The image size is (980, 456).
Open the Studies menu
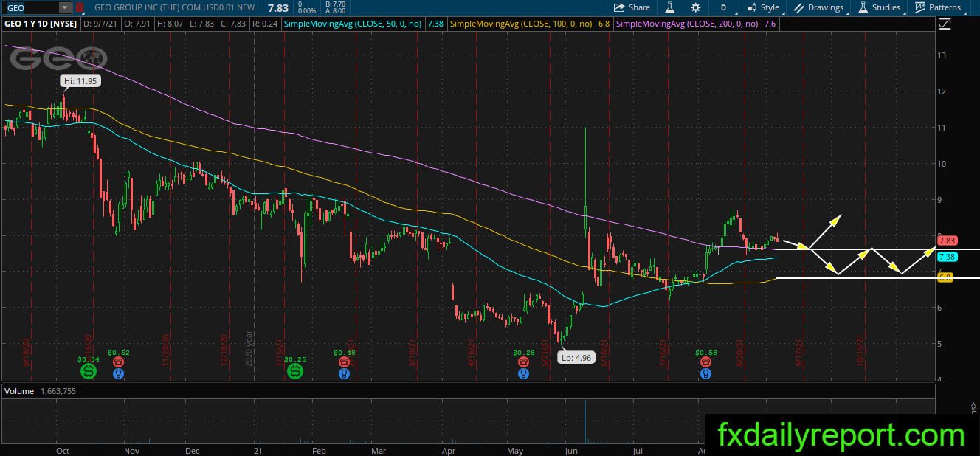(x=878, y=7)
